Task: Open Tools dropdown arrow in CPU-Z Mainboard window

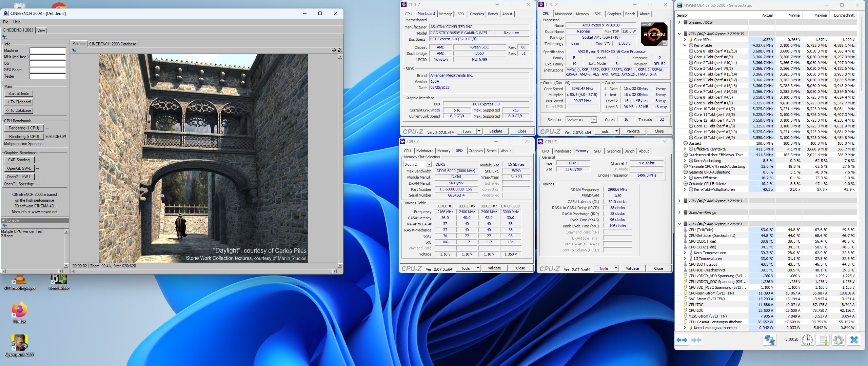Action: pos(479,131)
